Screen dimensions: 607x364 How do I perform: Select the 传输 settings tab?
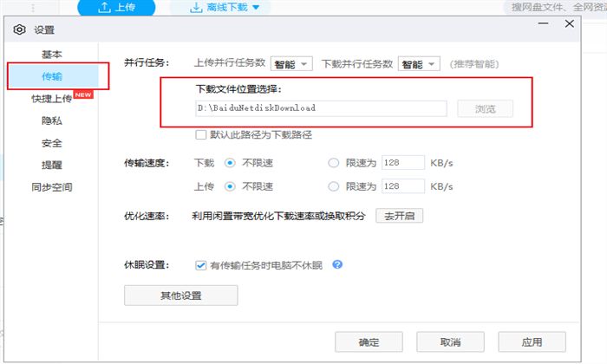pos(54,76)
